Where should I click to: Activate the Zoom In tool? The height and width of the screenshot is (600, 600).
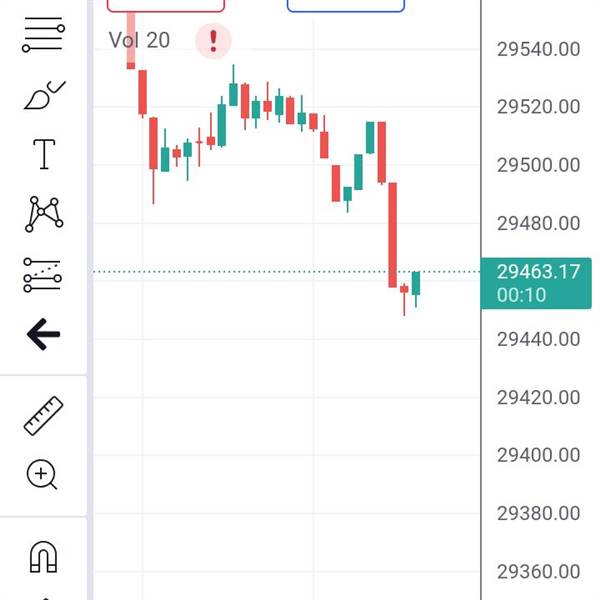coord(42,474)
